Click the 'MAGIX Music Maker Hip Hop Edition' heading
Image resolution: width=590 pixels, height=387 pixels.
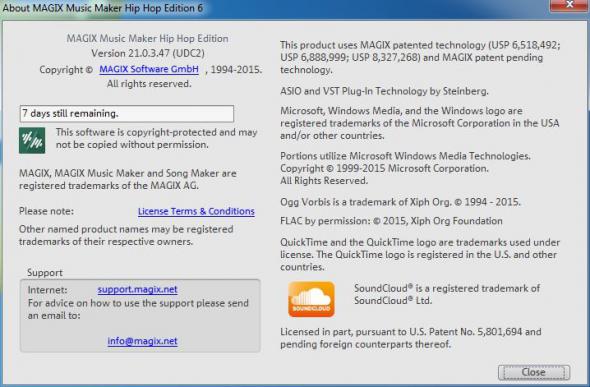tap(148, 38)
